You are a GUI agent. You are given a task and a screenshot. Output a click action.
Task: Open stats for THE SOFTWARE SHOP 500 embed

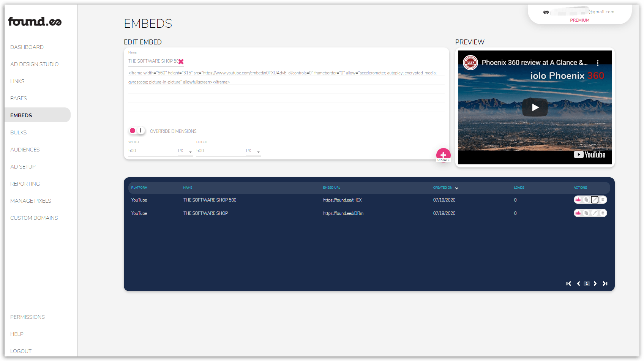(x=578, y=200)
